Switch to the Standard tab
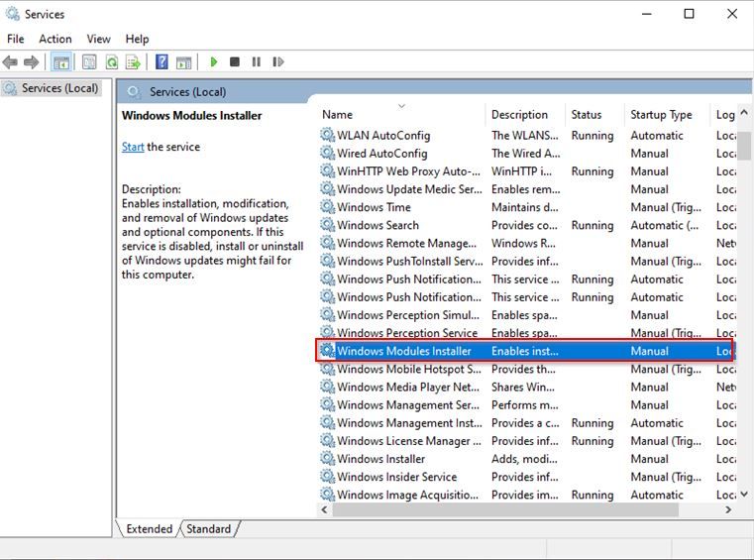The image size is (754, 560). click(x=209, y=528)
